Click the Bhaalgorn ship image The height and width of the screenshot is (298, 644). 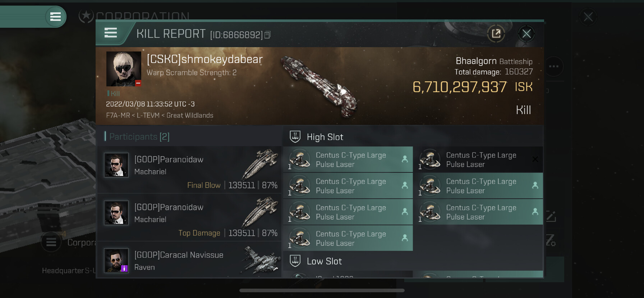pyautogui.click(x=319, y=86)
